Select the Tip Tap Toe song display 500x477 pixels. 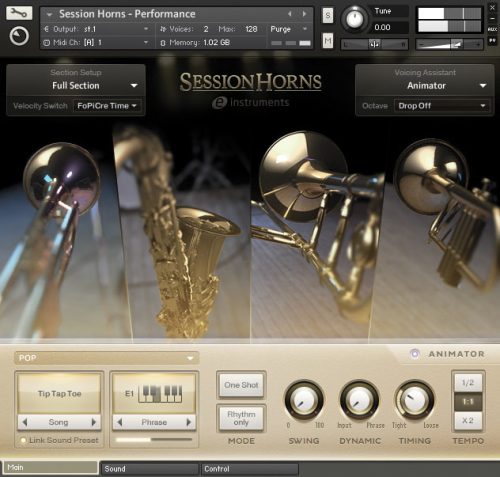[59, 394]
